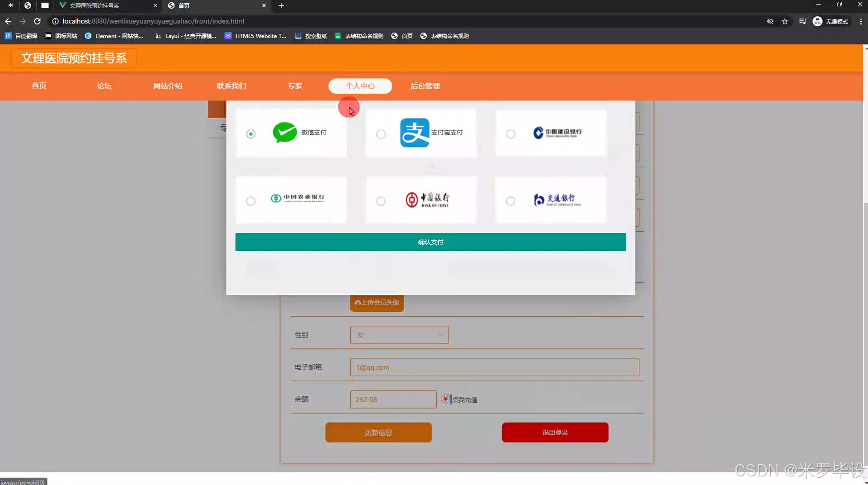Open the first 表结构命名规则 bookmark with green icon
Image resolution: width=868 pixels, height=485 pixels.
(x=359, y=36)
